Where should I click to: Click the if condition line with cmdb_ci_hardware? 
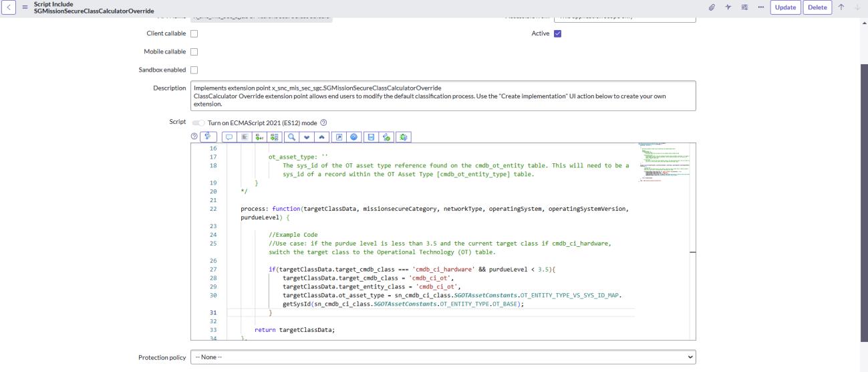tap(412, 269)
